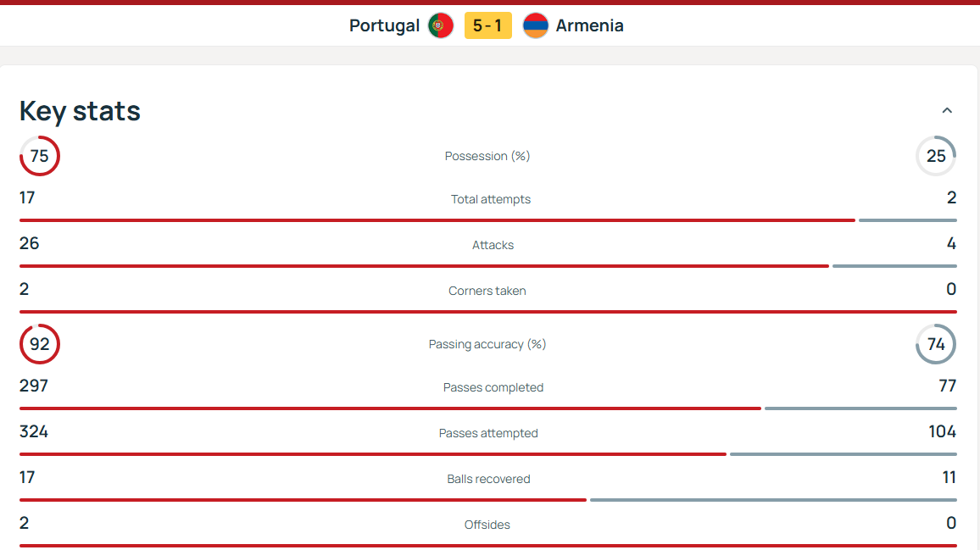Click the Portugal team name
The width and height of the screenshot is (980, 550).
(x=384, y=25)
